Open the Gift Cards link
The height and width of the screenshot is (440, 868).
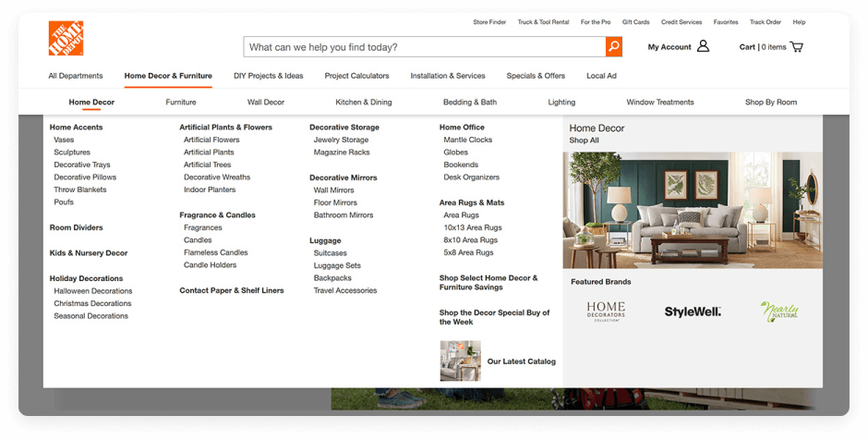click(635, 22)
